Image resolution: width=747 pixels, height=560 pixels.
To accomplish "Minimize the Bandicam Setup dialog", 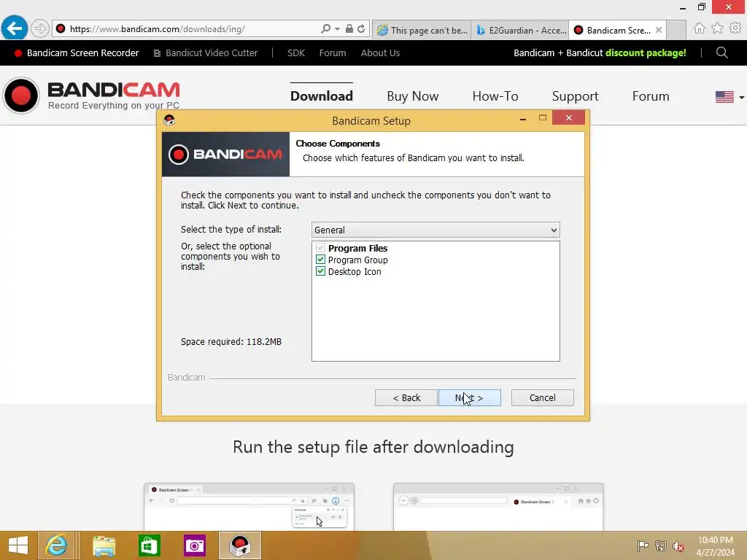I will click(523, 119).
